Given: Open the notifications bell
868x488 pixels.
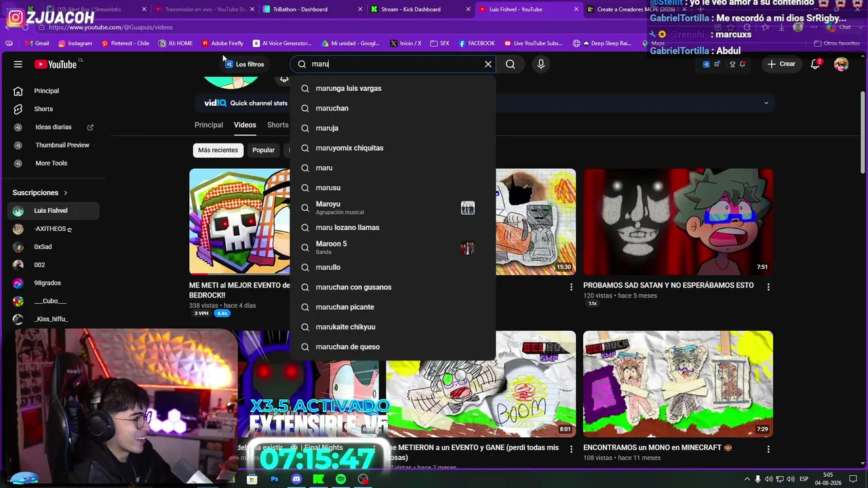Looking at the screenshot, I should (x=816, y=64).
